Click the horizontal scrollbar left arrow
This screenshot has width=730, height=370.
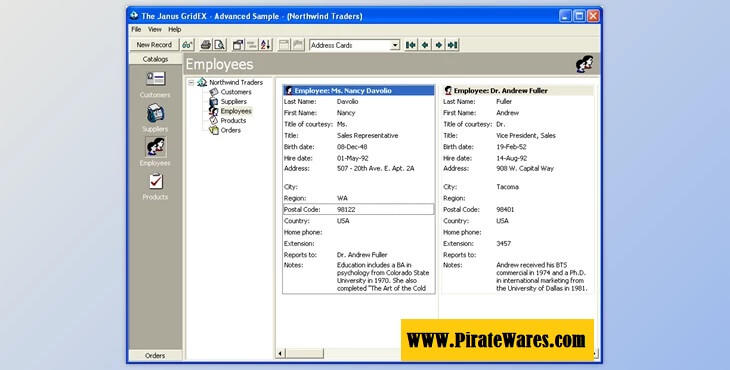coord(280,354)
